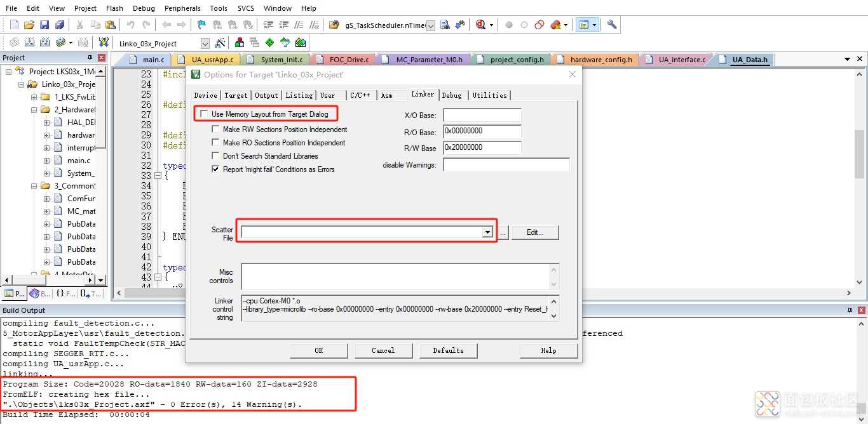Show the editor tab list dropdown arrow
The image size is (868, 424).
847,59
